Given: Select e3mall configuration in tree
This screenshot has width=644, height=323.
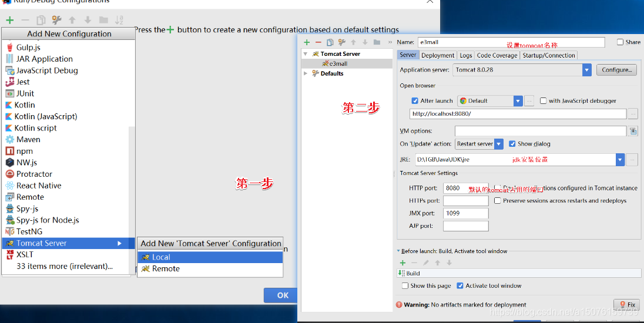Looking at the screenshot, I should click(347, 63).
